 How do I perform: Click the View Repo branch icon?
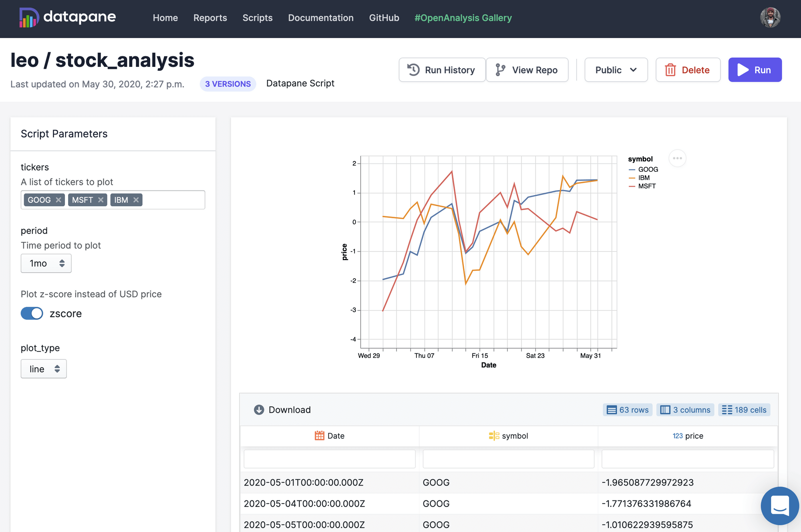click(500, 70)
